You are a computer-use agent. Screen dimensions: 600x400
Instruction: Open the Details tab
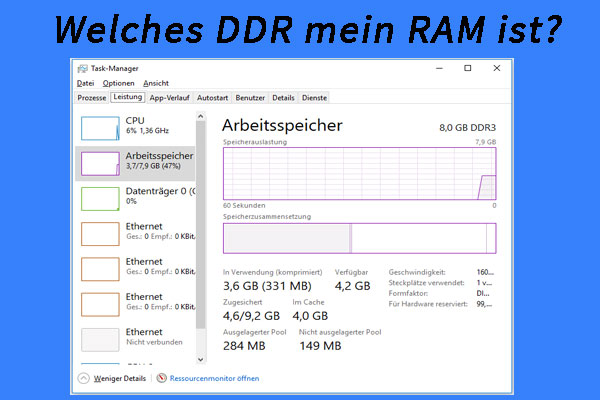283,98
